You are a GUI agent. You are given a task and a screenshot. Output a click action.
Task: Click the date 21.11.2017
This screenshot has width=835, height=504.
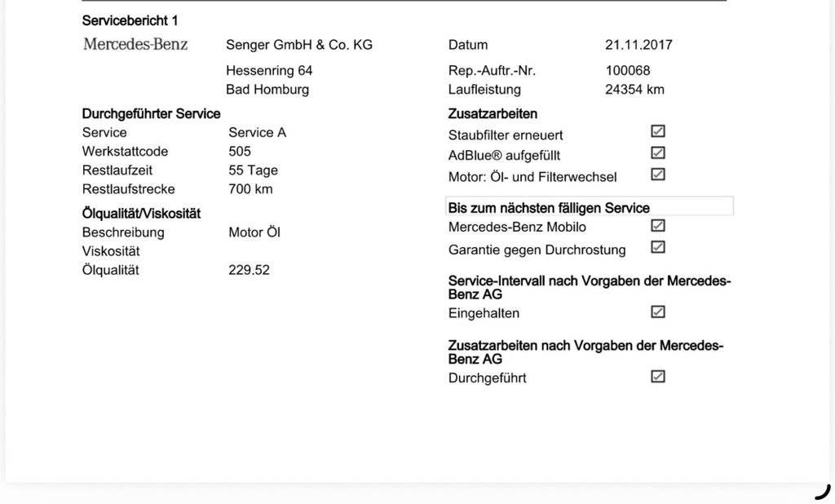point(638,45)
